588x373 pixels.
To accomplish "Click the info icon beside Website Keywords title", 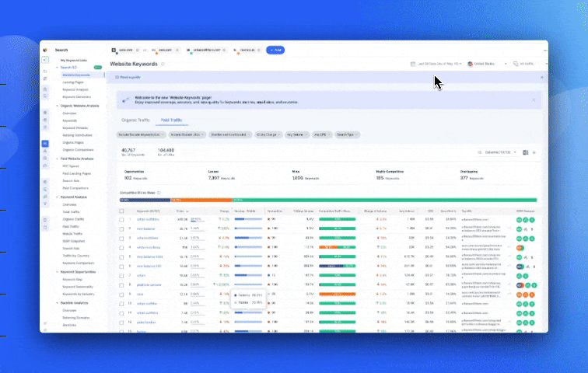I will [x=163, y=64].
